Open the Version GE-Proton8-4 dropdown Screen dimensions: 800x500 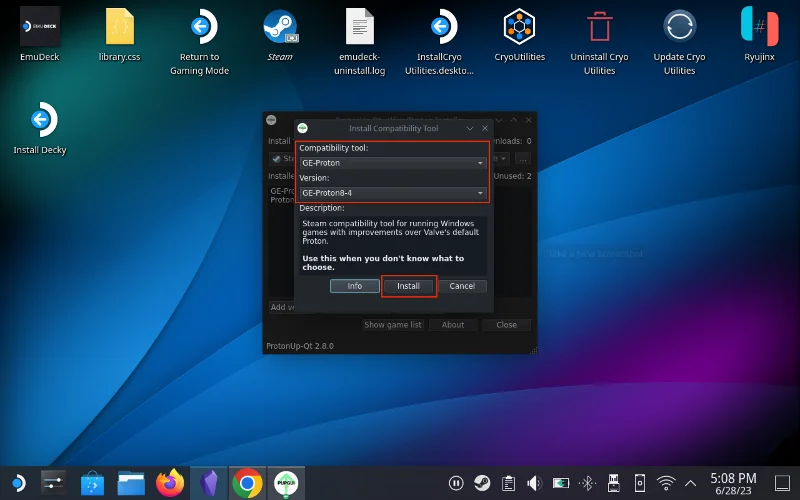tap(393, 193)
